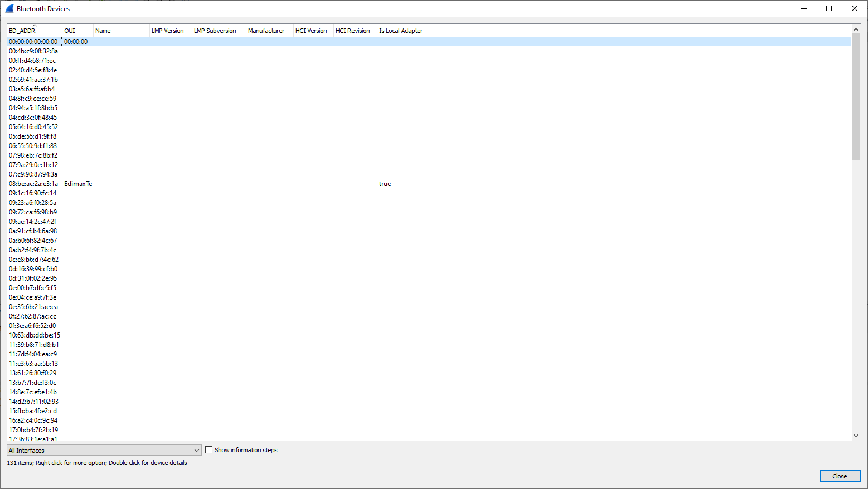Sort by Name column header

pos(122,31)
